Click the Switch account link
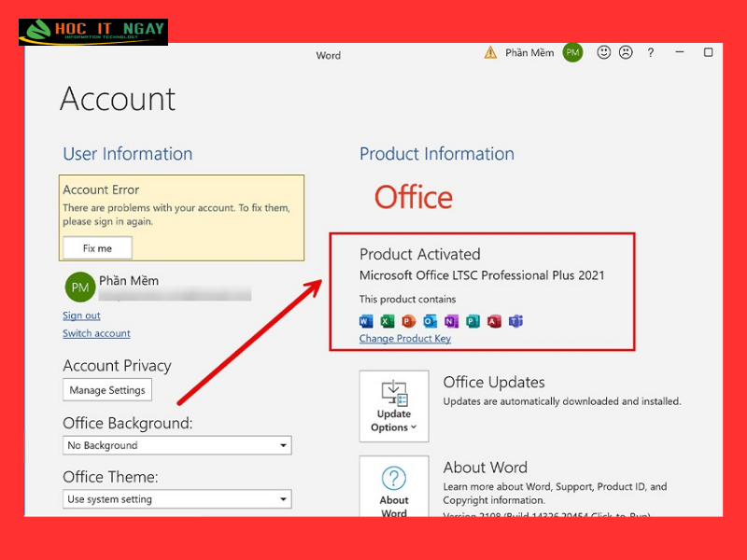747x560 pixels. (96, 333)
